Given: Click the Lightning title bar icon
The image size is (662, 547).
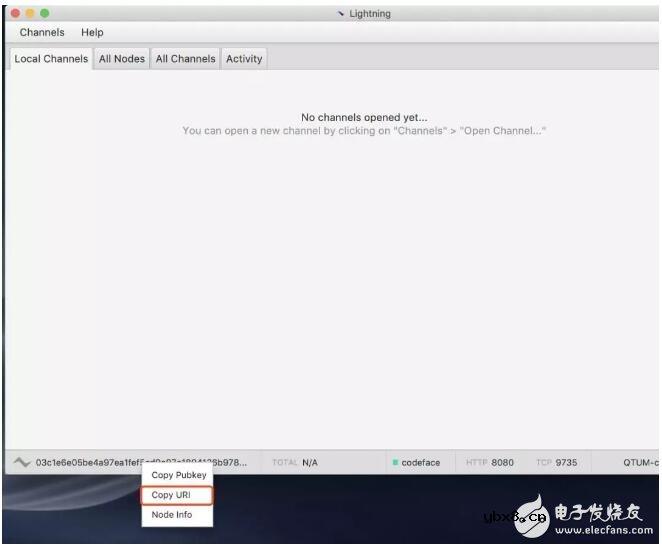Looking at the screenshot, I should pos(341,14).
